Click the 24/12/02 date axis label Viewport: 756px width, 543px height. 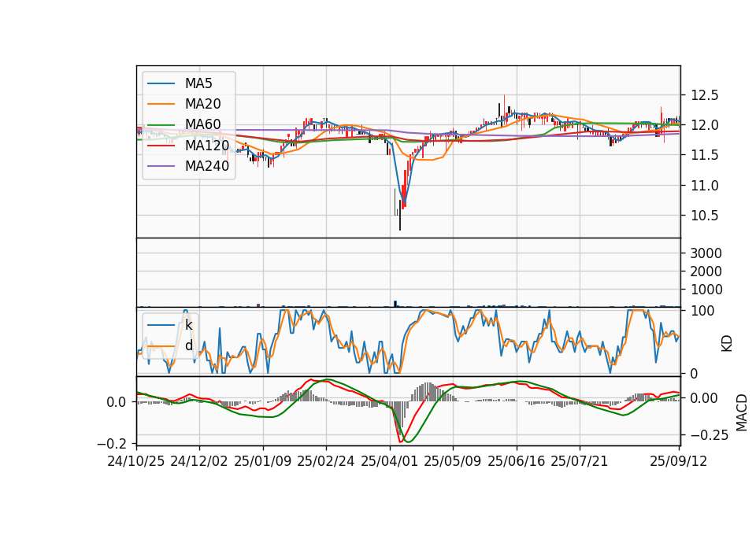199,461
